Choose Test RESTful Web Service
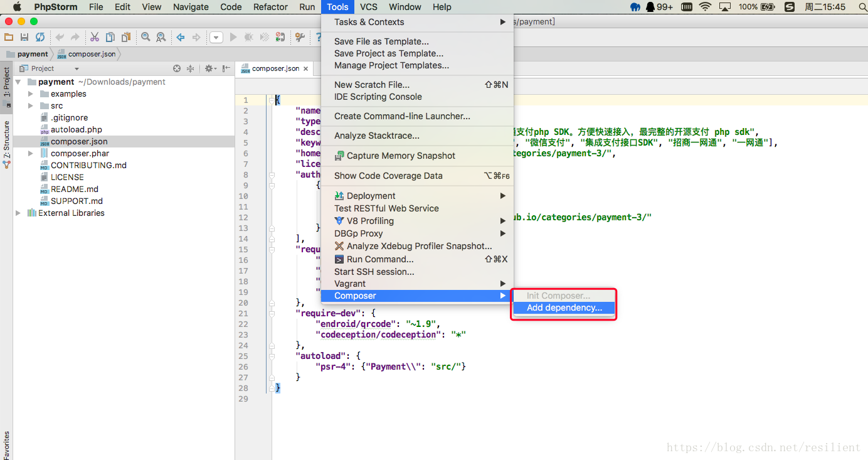The height and width of the screenshot is (460, 868). [x=417, y=208]
